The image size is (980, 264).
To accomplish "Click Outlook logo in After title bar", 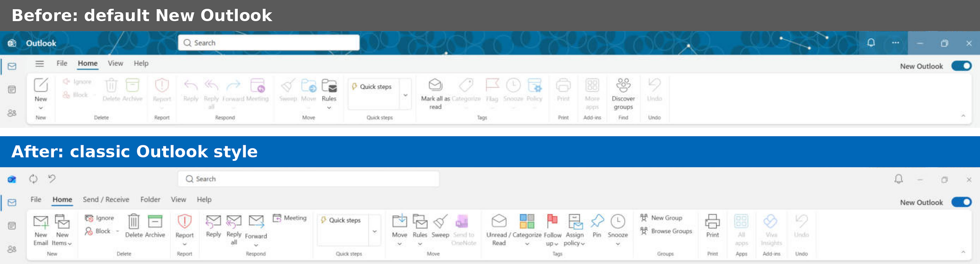I will (x=12, y=179).
